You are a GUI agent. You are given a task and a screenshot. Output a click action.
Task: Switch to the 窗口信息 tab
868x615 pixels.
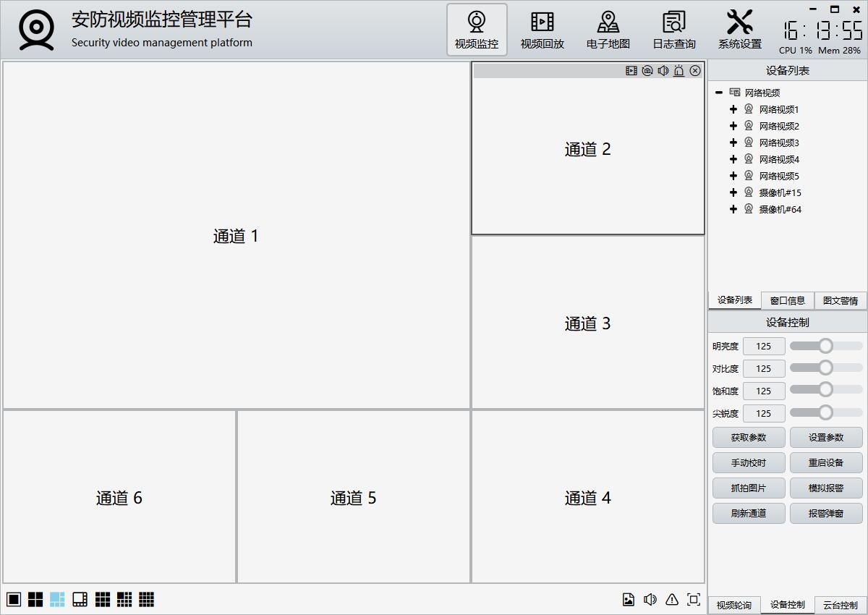pos(788,300)
